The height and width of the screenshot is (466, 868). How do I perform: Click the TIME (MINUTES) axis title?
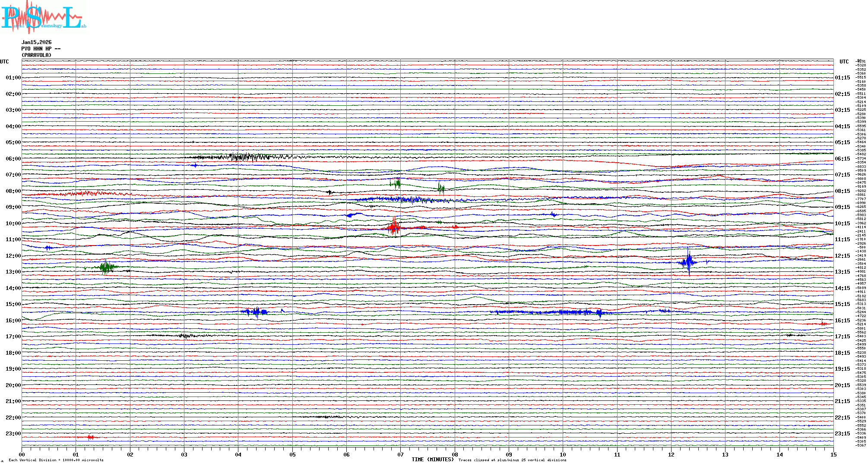(432, 460)
